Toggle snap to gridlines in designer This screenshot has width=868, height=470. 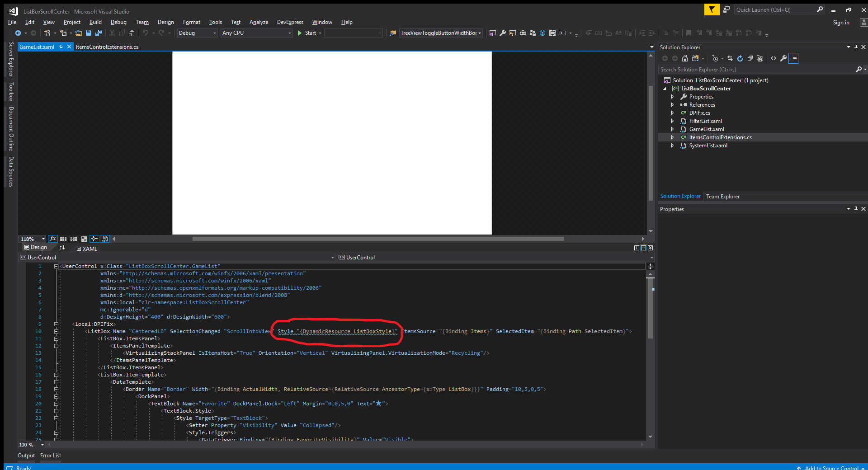[74, 239]
